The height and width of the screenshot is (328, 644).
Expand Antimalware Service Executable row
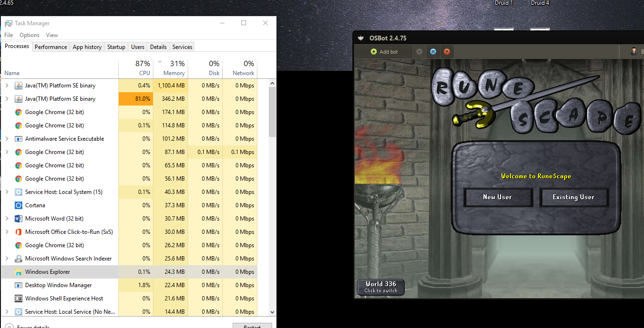coord(7,139)
